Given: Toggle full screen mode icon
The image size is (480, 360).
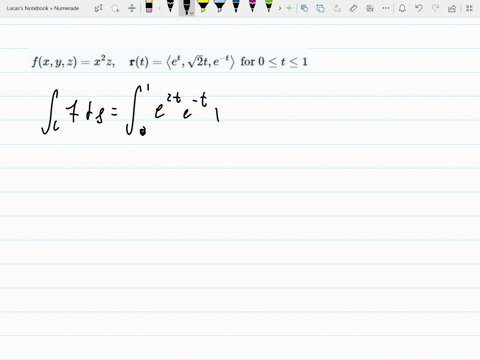Looking at the screenshot, I should 469,8.
